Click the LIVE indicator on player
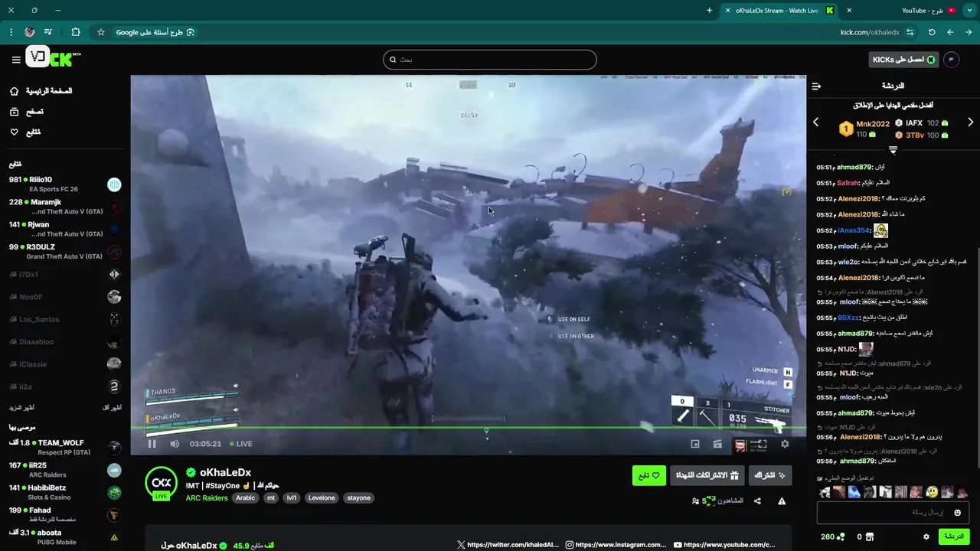 tap(240, 444)
